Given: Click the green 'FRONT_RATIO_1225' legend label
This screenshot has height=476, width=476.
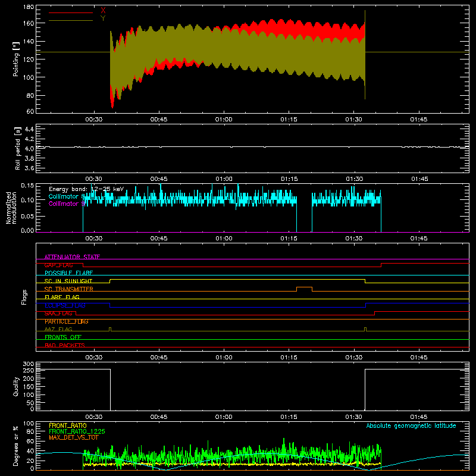Looking at the screenshot, I should click(77, 431).
